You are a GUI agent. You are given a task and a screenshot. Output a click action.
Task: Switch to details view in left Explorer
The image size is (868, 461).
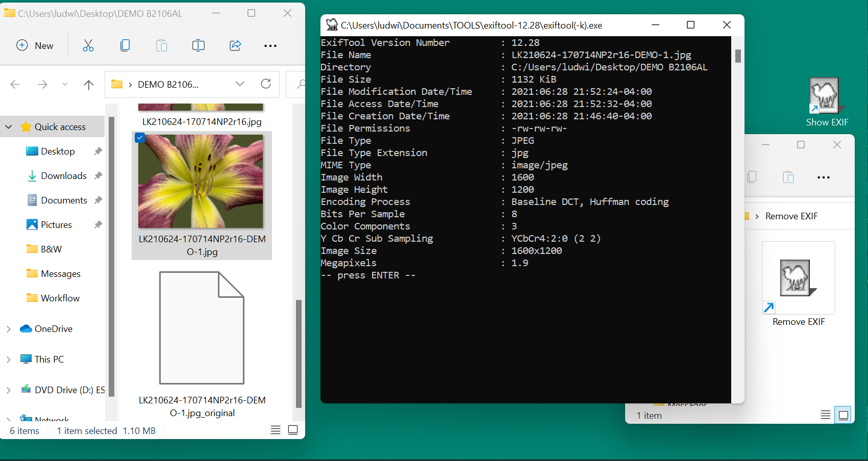click(276, 430)
